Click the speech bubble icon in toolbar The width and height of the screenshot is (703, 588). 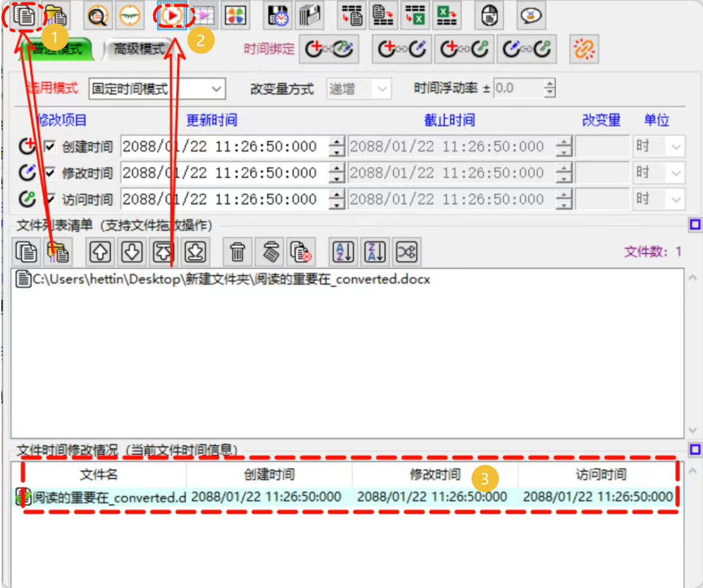point(531,16)
